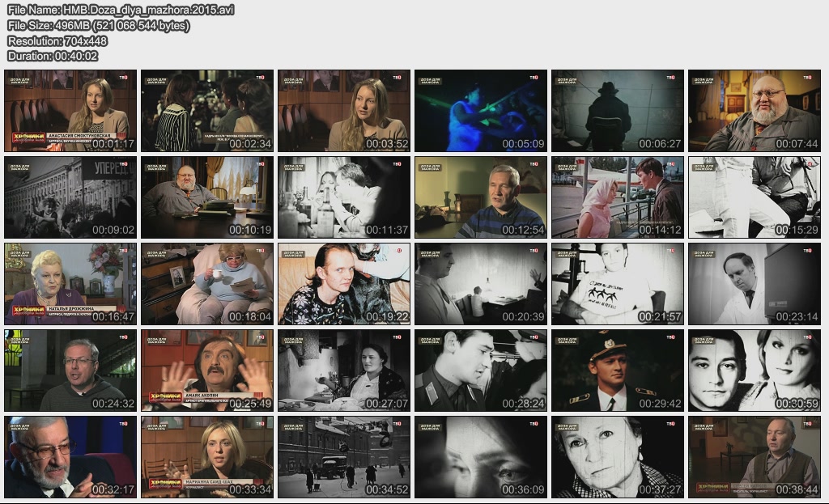Open the couple portrait frame at 00:30:59
829x504 pixels.
754,371
